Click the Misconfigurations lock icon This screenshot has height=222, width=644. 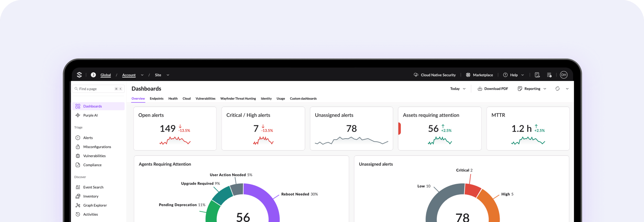[78, 147]
